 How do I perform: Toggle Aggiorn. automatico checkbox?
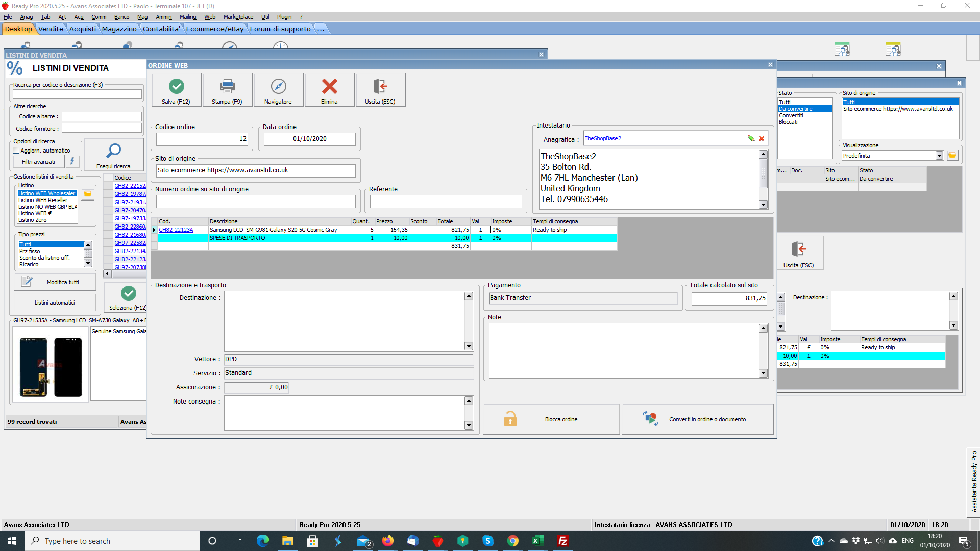[x=16, y=151]
